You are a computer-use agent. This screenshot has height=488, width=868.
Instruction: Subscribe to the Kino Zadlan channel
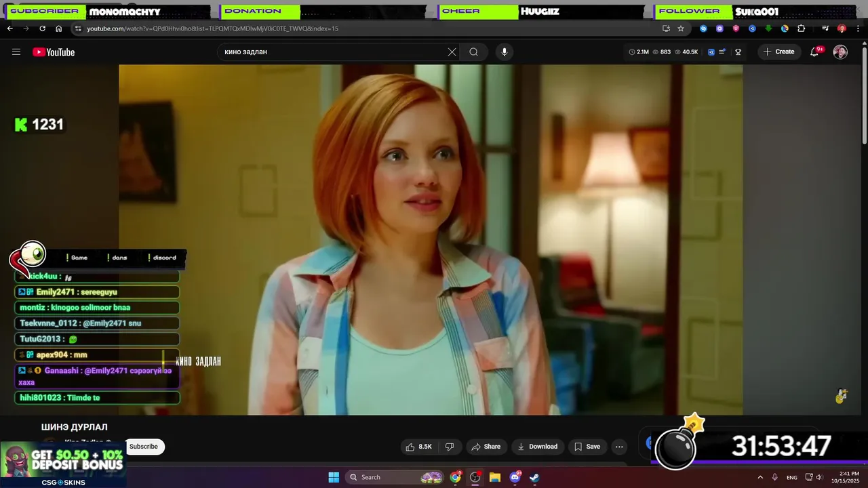coord(143,447)
